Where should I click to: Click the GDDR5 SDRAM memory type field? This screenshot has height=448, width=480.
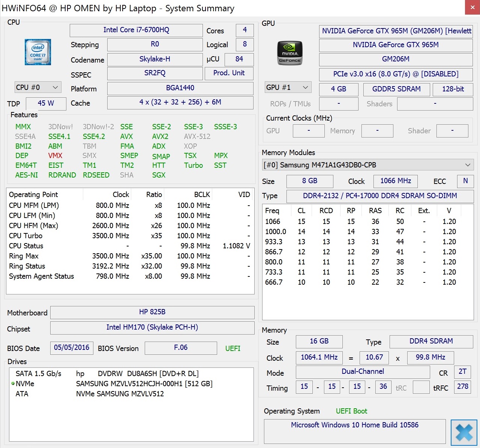coord(396,90)
